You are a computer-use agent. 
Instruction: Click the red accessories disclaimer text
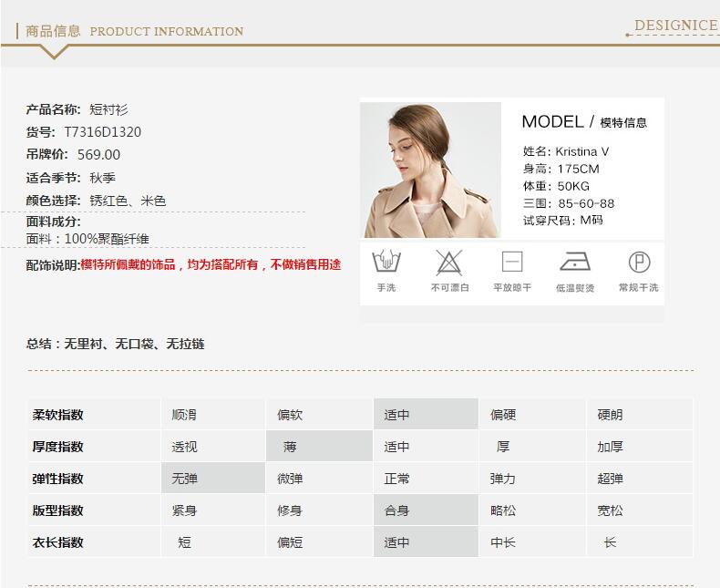[211, 264]
